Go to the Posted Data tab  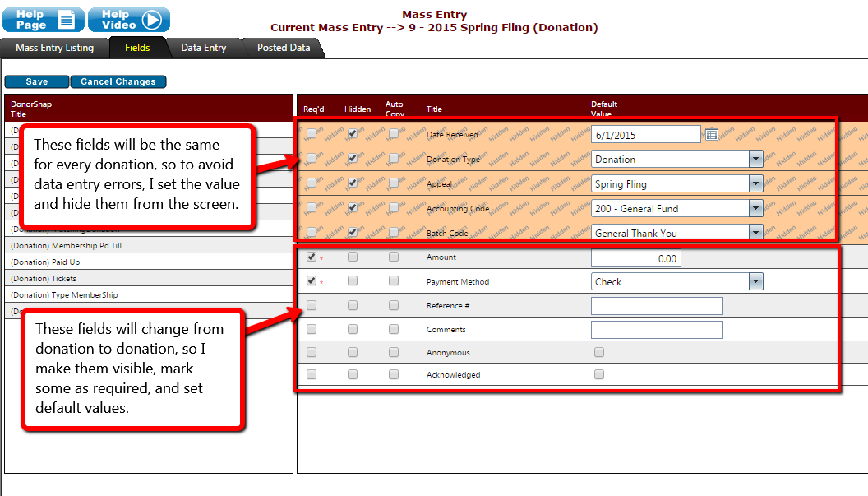(x=284, y=48)
